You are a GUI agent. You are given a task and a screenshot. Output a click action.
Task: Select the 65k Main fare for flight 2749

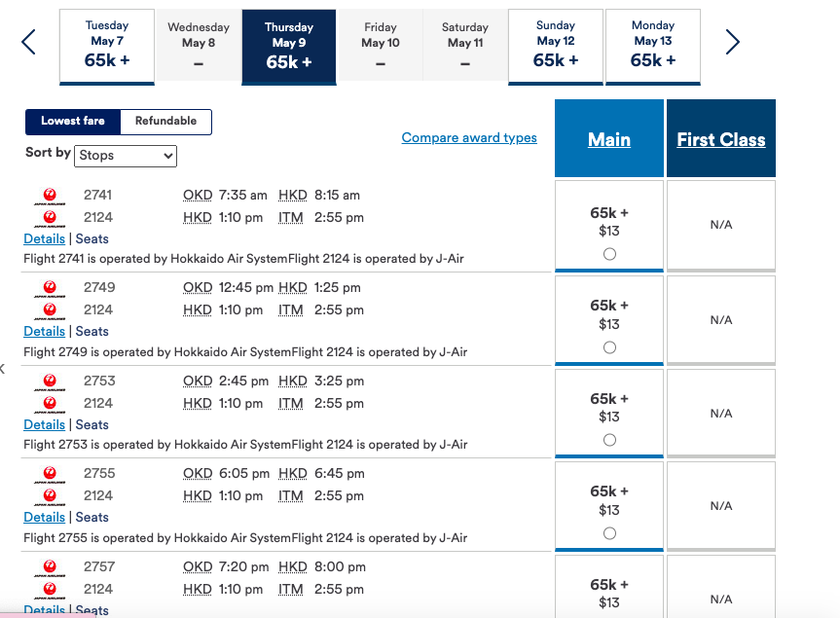point(608,345)
